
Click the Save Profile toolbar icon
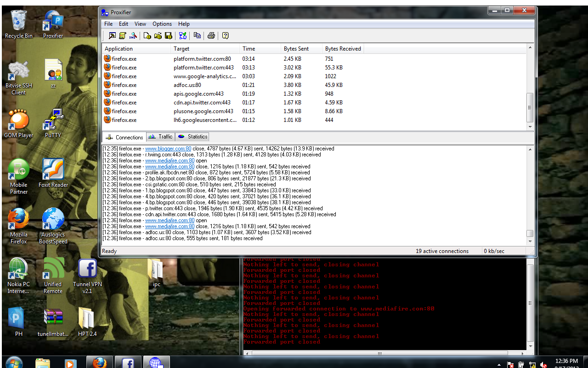point(169,35)
